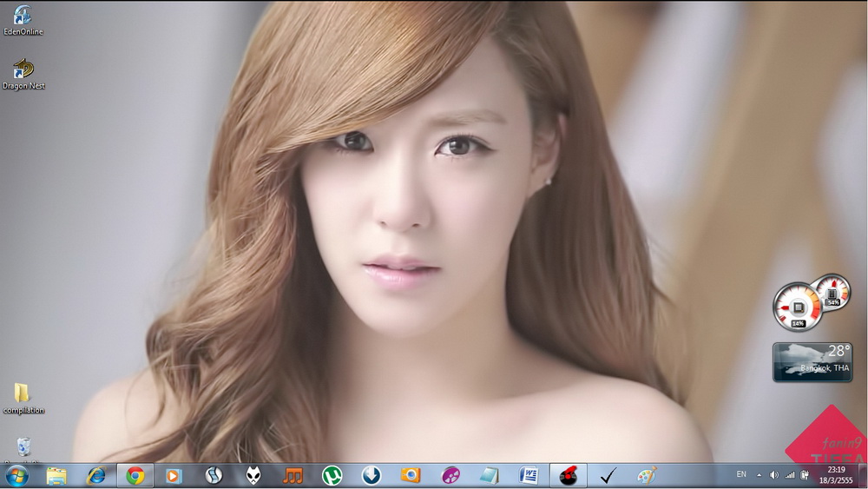The image size is (868, 489).
Task: Click the EN language indicator
Action: tap(740, 474)
